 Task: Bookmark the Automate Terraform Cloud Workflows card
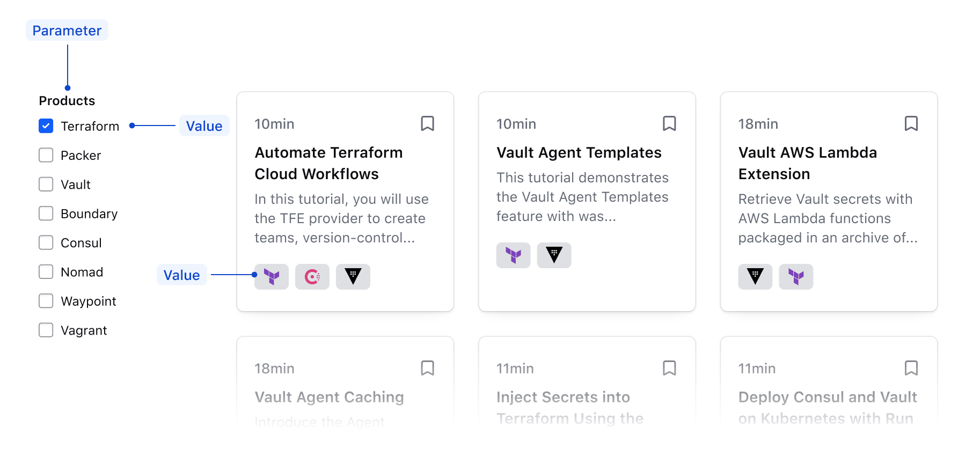[427, 123]
